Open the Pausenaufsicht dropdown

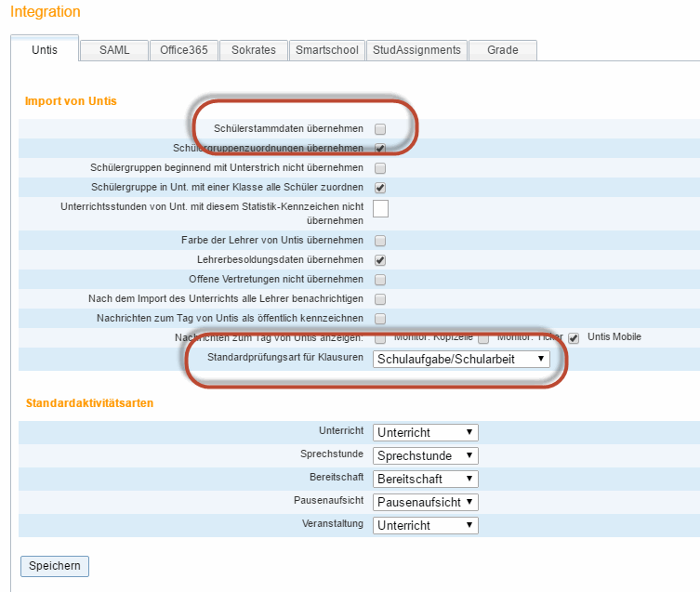(425, 502)
